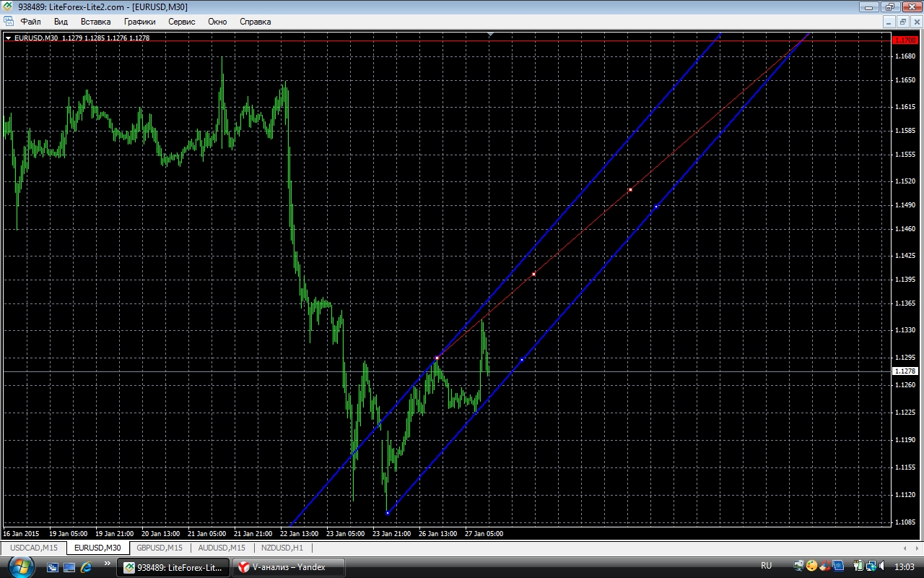Switch to V-анализ Yandex taskbar window
This screenshot has height=578, width=924.
pos(288,567)
